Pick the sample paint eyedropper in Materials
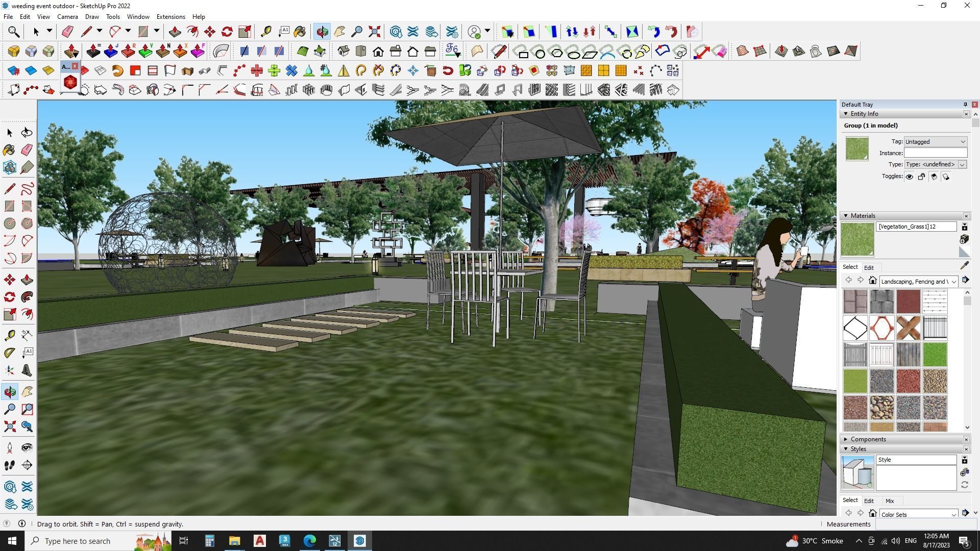980x551 pixels. click(965, 266)
